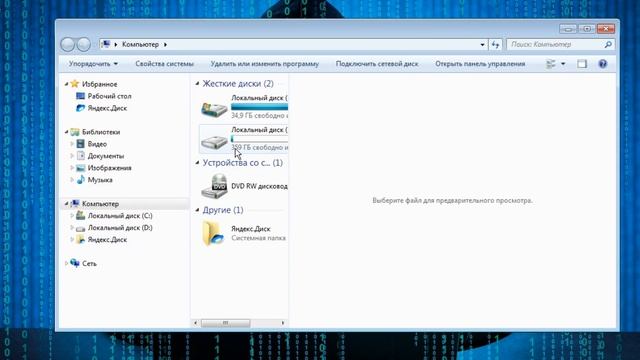Click the Back navigation arrow button
Screen dimensions: 640x360
click(67, 44)
